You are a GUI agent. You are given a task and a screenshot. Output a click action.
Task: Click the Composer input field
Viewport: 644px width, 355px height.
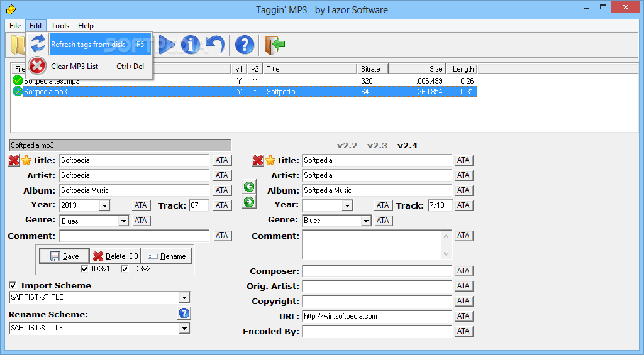coord(377,271)
